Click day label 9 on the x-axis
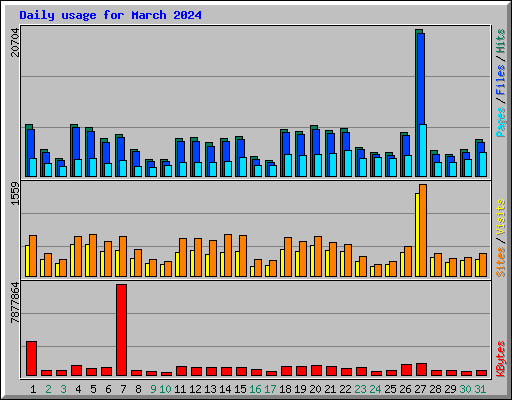 [x=153, y=389]
